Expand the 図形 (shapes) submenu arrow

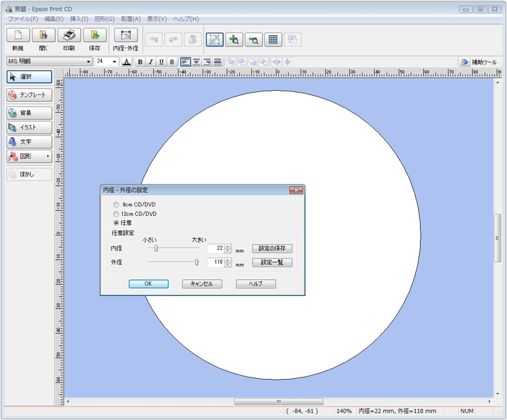click(48, 157)
